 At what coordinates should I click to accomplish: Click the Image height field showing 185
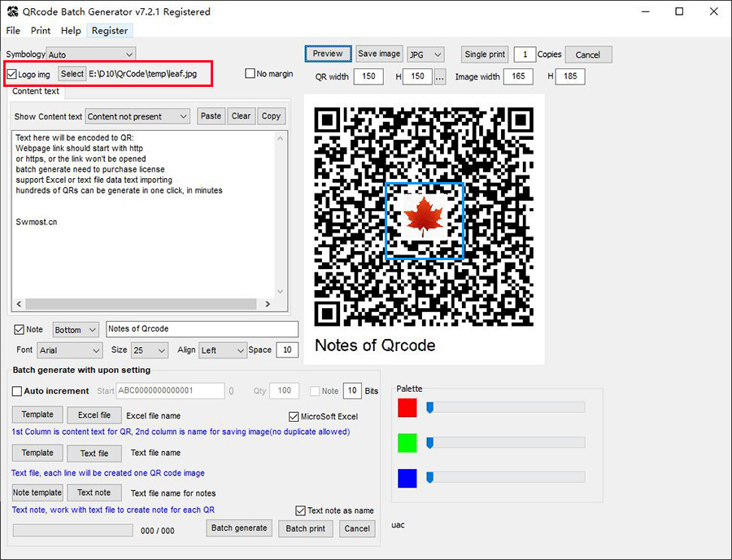tap(570, 76)
